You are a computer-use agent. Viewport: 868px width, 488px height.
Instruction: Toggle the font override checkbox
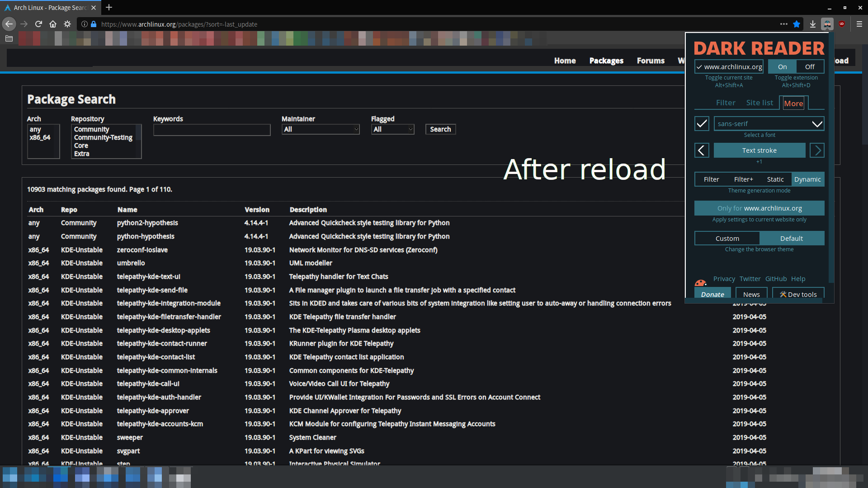pyautogui.click(x=701, y=123)
